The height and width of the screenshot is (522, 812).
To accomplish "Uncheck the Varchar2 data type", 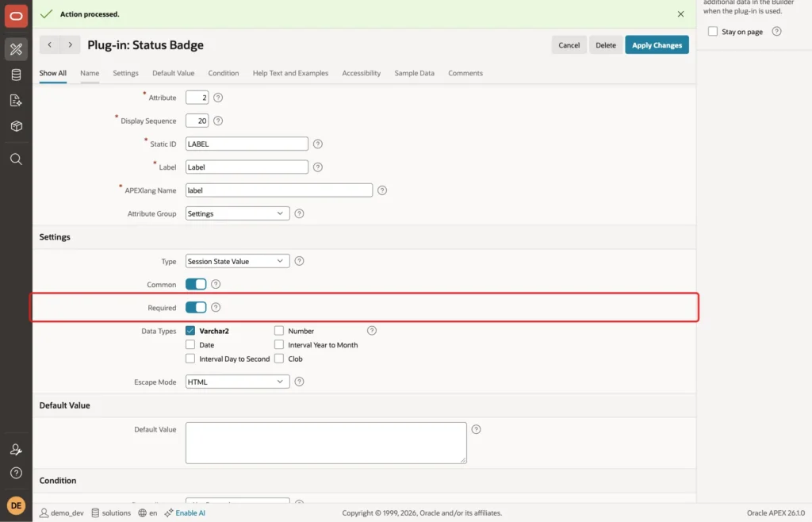I will (190, 330).
